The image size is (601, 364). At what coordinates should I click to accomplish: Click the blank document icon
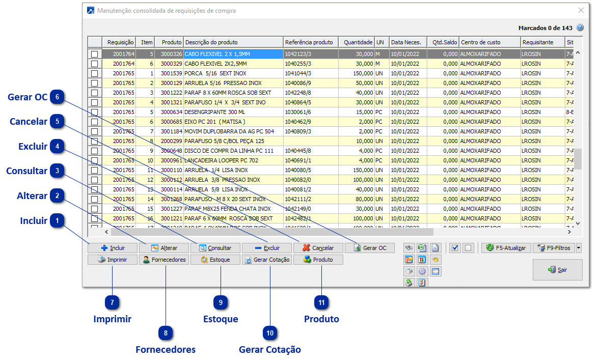435,248
